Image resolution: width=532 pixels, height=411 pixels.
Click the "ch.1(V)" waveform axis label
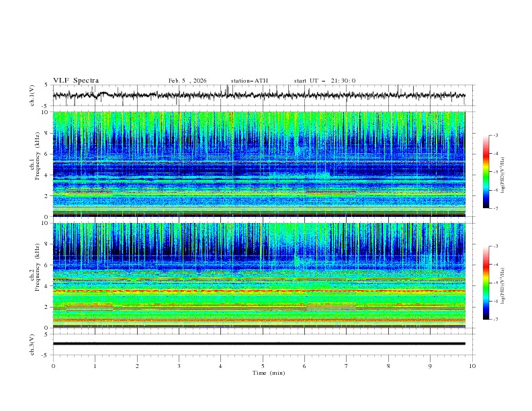pos(32,95)
